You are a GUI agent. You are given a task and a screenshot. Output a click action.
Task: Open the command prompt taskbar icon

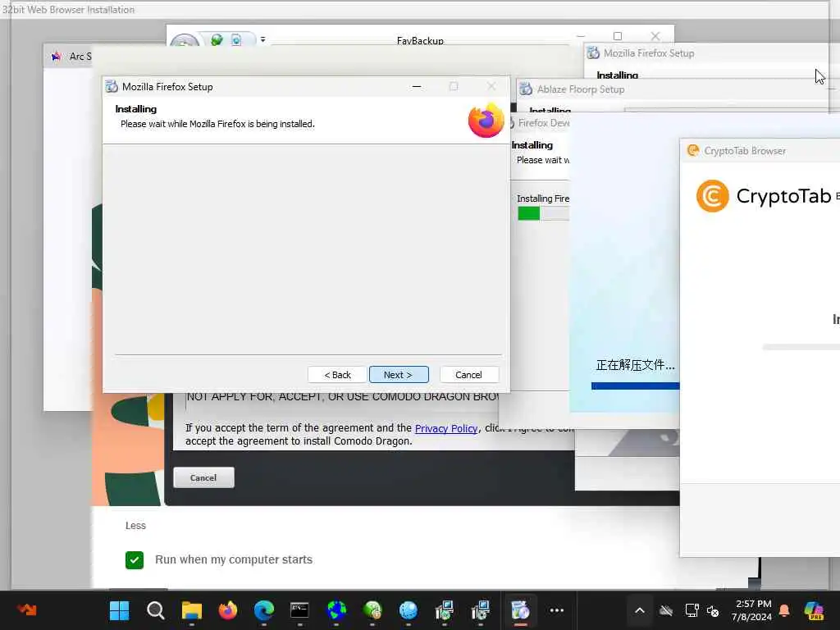[299, 610]
